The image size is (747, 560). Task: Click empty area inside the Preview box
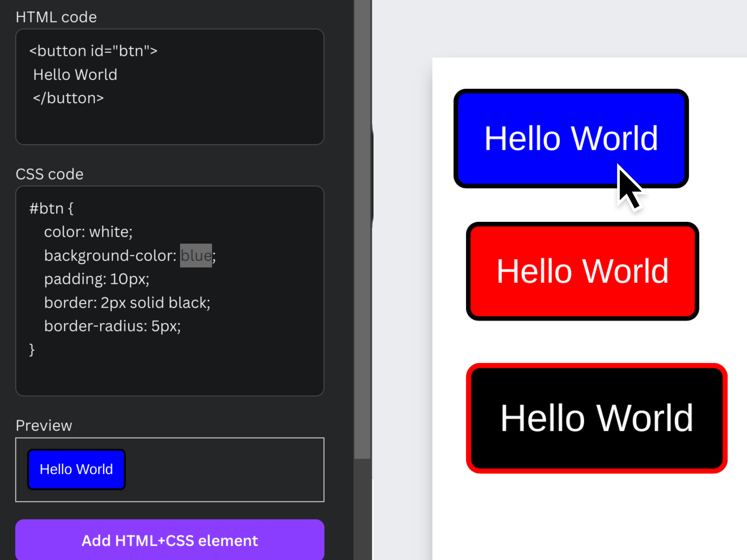[223, 470]
